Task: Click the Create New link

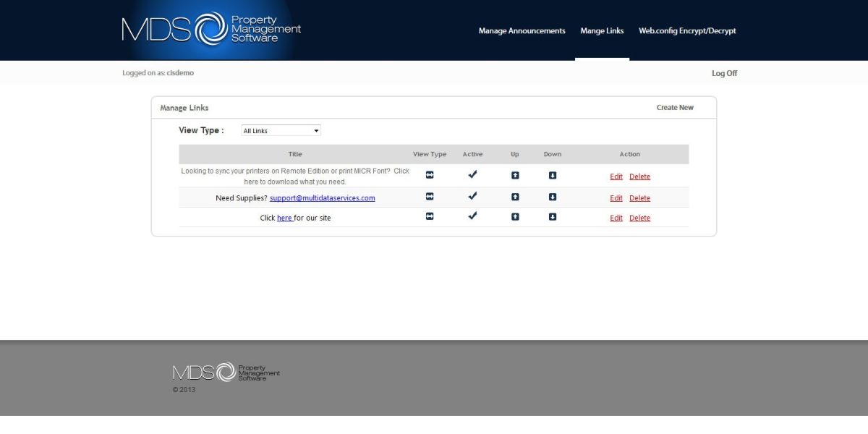Action: [675, 107]
